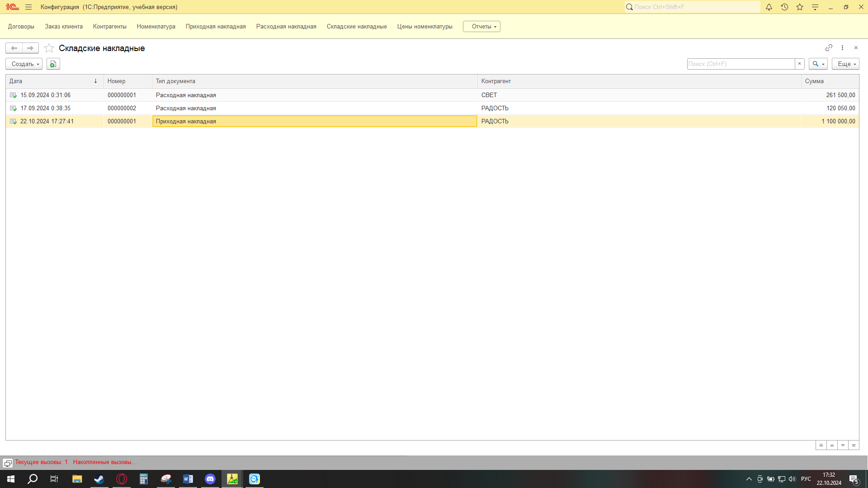Expand the magnifier search dropdown
This screenshot has height=488, width=868.
pos(818,64)
